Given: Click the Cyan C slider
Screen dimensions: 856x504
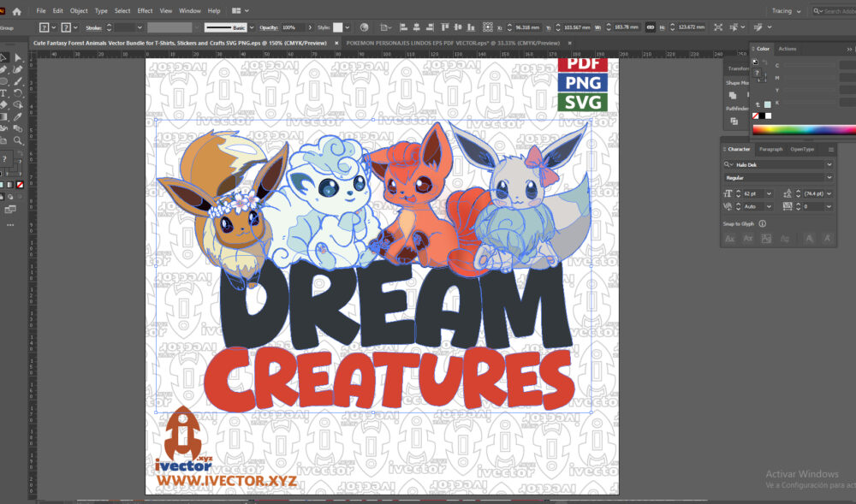Looking at the screenshot, I should (x=811, y=65).
